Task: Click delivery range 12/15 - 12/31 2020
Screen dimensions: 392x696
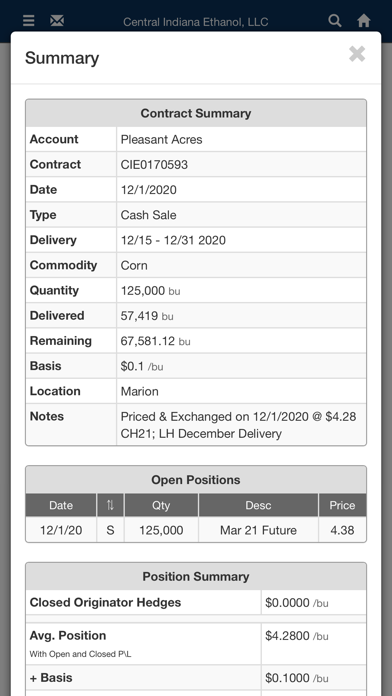Action: coord(173,240)
